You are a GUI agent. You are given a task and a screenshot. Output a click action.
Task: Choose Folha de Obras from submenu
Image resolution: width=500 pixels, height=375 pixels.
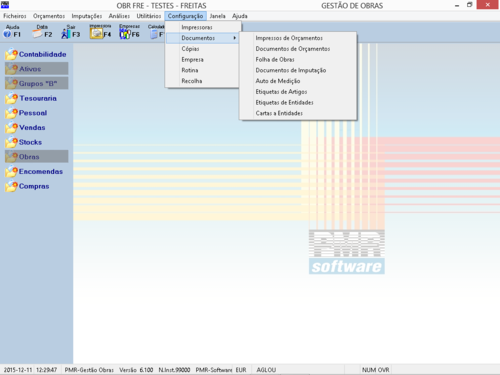click(x=275, y=60)
